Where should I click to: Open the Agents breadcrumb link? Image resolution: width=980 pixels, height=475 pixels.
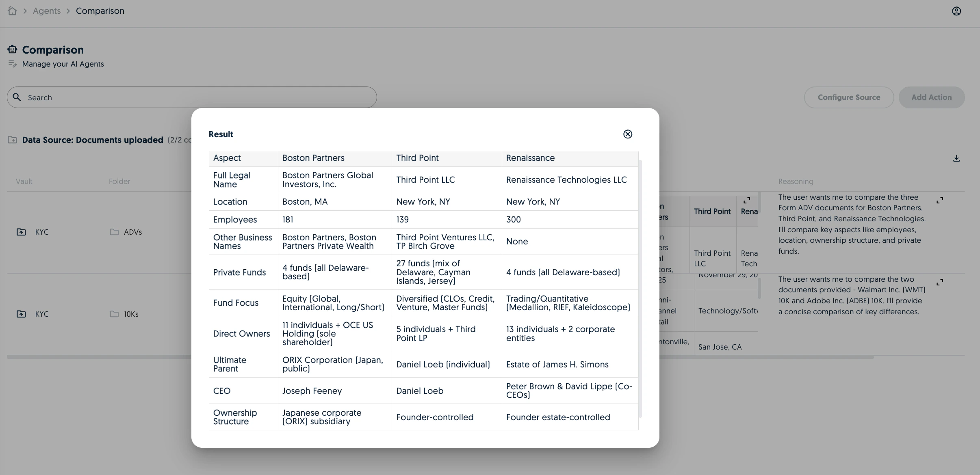[47, 11]
